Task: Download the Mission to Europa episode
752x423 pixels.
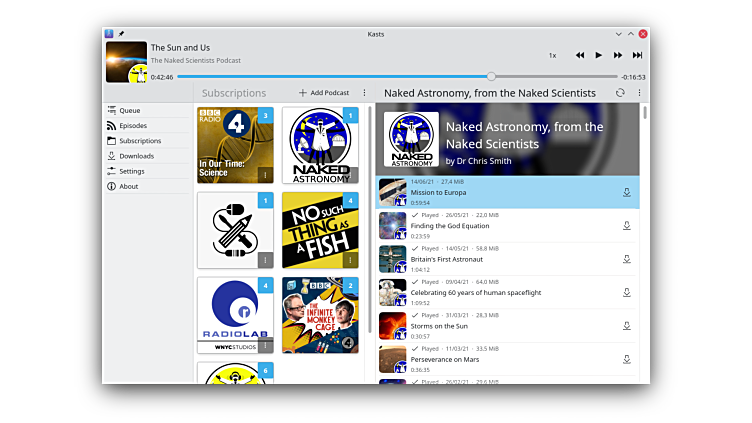Action: point(627,192)
